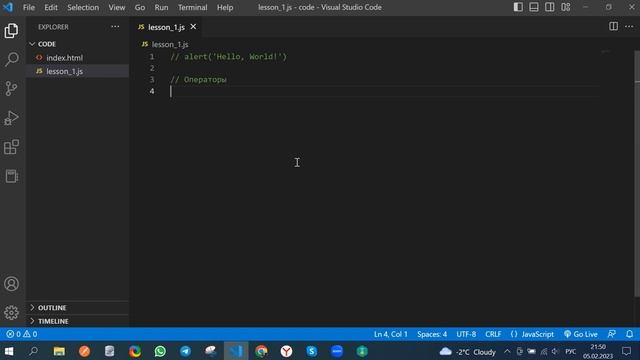Screen dimensions: 640x360
Task: Open the Manage gear icon
Action: pos(11,312)
